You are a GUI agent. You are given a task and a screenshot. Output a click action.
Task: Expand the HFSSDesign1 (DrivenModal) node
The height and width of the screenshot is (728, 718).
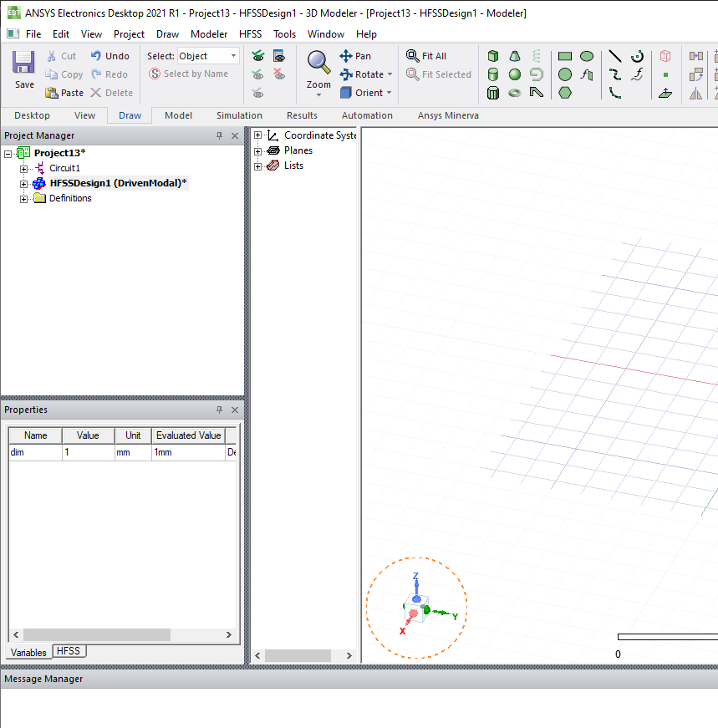[x=23, y=184]
